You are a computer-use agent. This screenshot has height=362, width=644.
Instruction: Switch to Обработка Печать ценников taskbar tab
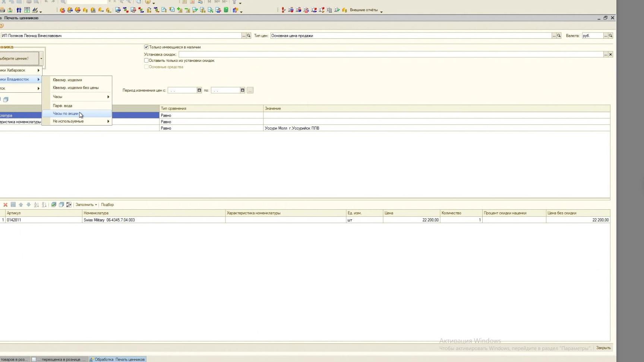[117, 359]
